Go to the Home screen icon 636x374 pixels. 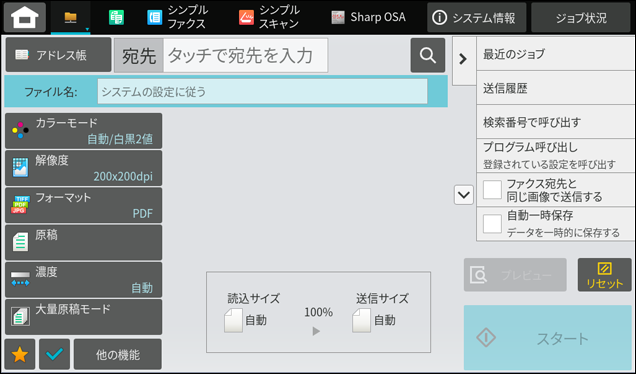25,17
